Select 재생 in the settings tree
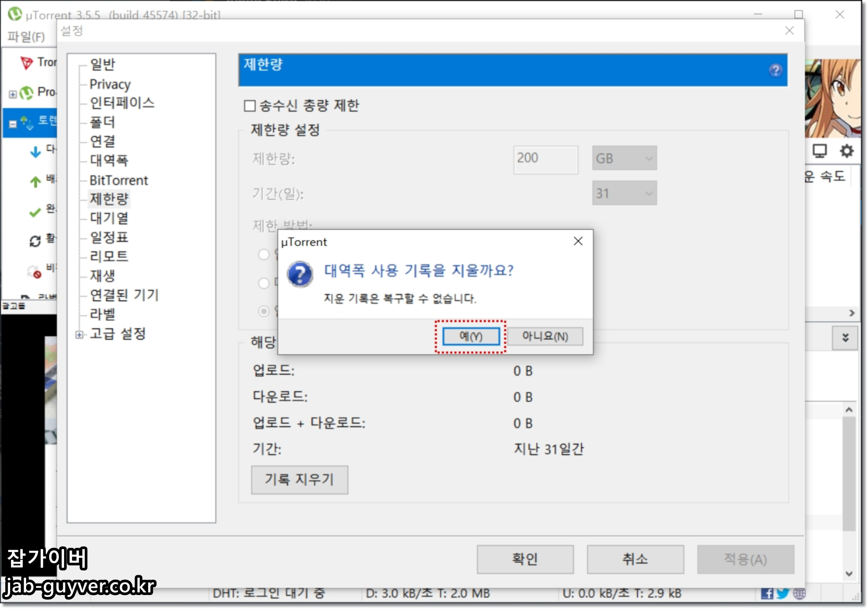Screen dimensions: 868x609 103,275
